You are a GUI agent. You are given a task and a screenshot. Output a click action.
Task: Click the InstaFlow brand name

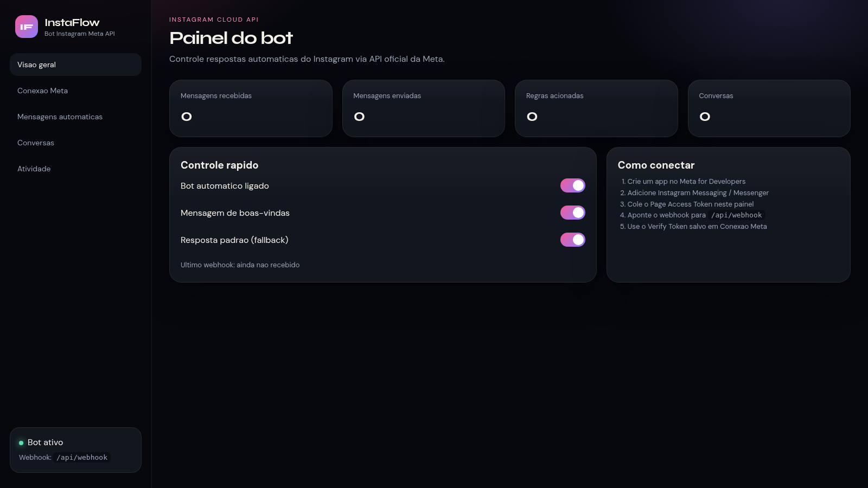pos(72,22)
